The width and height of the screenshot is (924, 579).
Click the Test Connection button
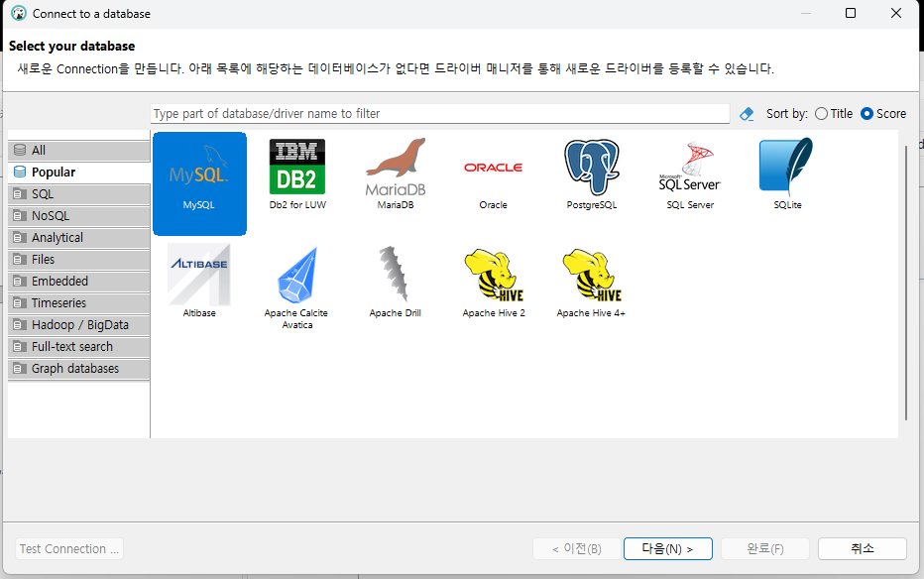pos(69,548)
